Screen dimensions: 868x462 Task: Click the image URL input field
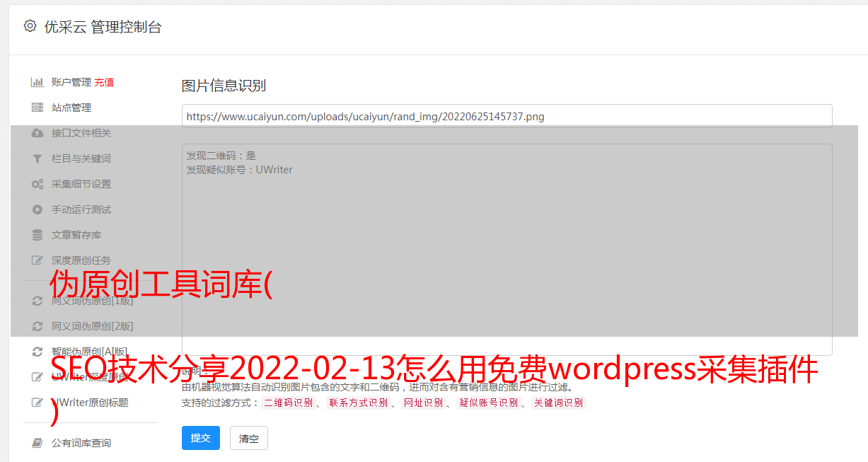point(507,116)
